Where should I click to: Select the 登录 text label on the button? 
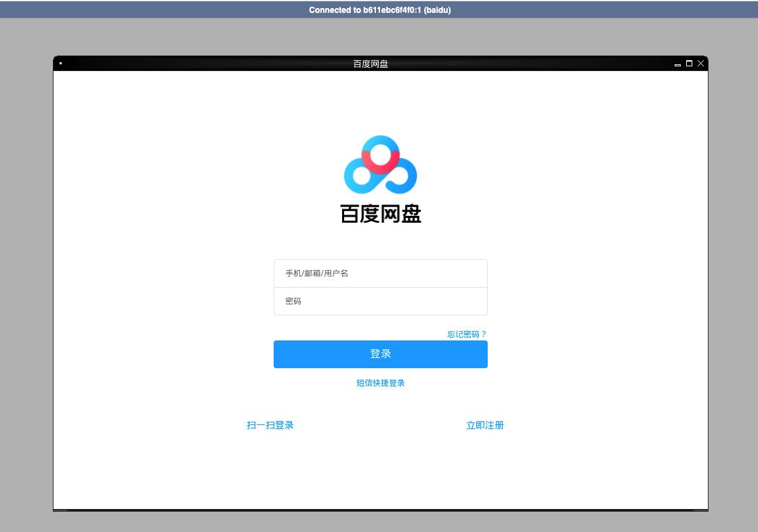[379, 353]
